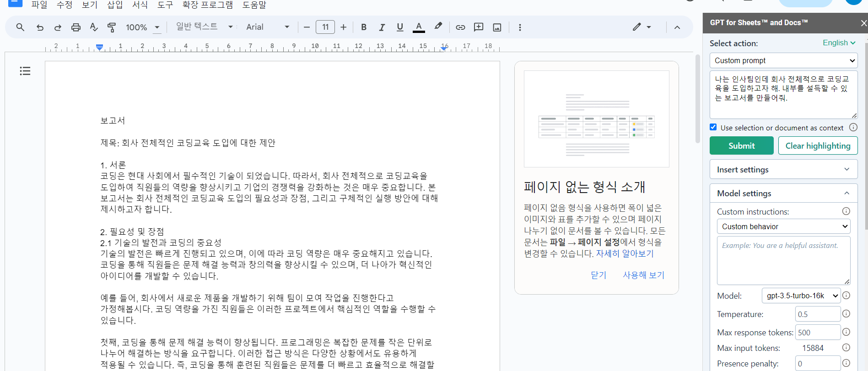Open the 수정 menu

tap(65, 5)
